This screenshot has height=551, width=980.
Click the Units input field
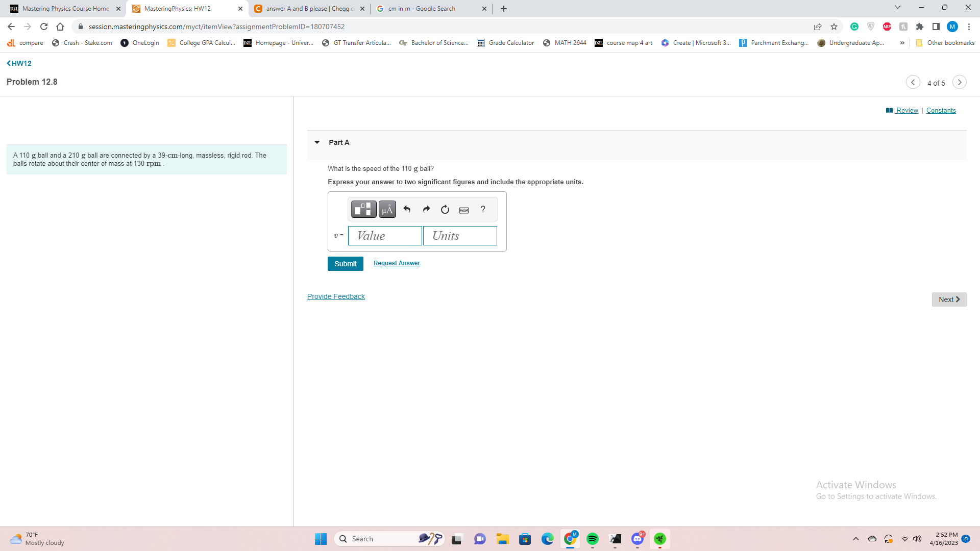click(x=460, y=236)
